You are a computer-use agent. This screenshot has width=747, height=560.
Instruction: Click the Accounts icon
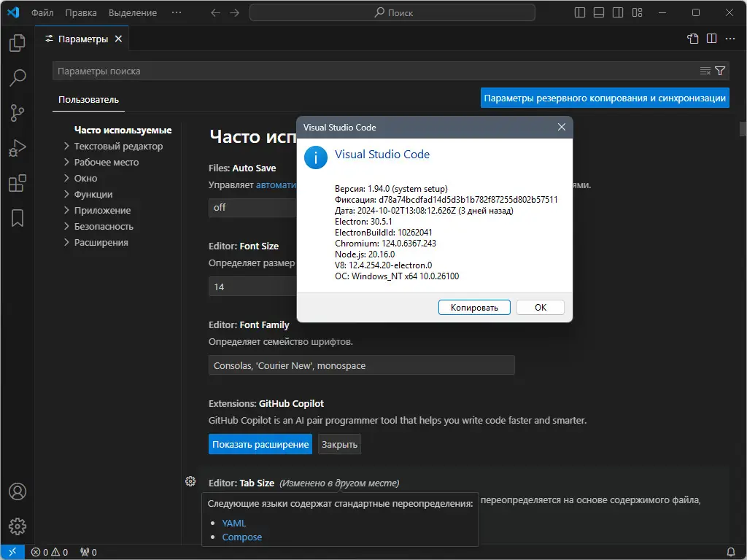pyautogui.click(x=16, y=491)
